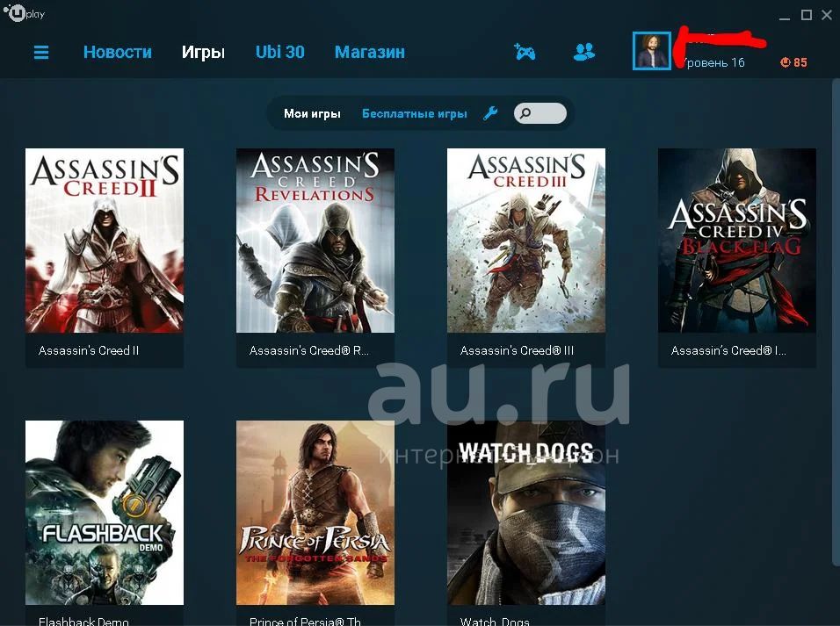Close the Uplay window
The image size is (840, 626).
pyautogui.click(x=827, y=15)
